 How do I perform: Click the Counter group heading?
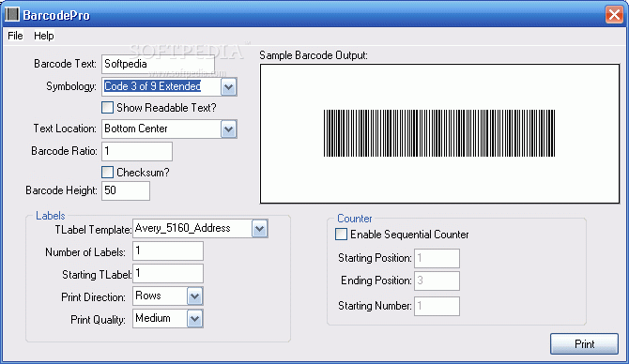click(x=355, y=219)
